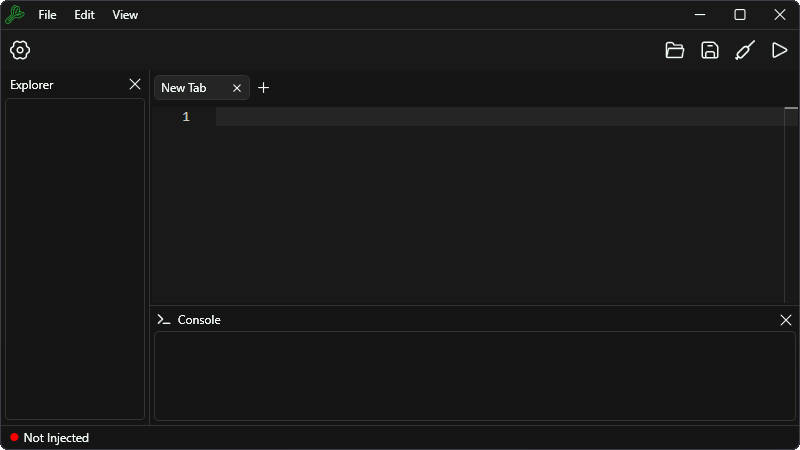Image resolution: width=800 pixels, height=450 pixels.
Task: Maximize the application window
Action: (740, 15)
